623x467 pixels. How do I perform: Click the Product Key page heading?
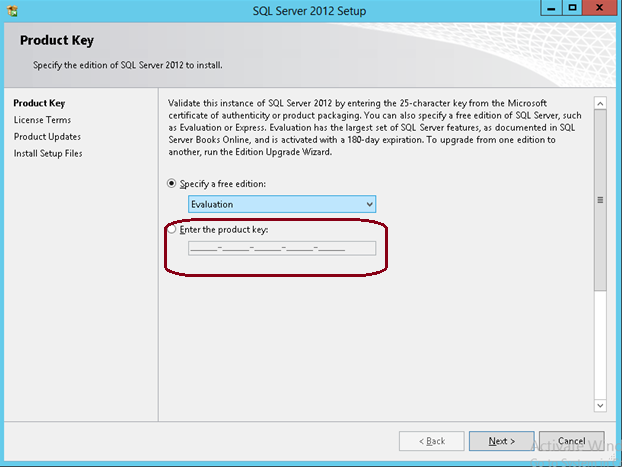click(57, 41)
